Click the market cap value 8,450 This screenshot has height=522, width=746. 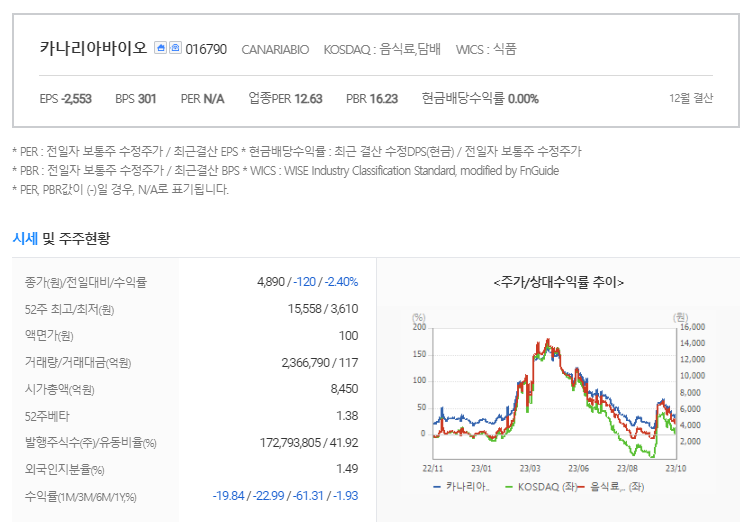click(344, 389)
